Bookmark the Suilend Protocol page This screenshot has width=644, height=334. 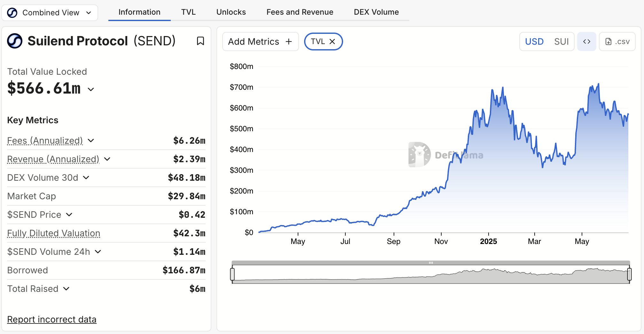tap(200, 41)
